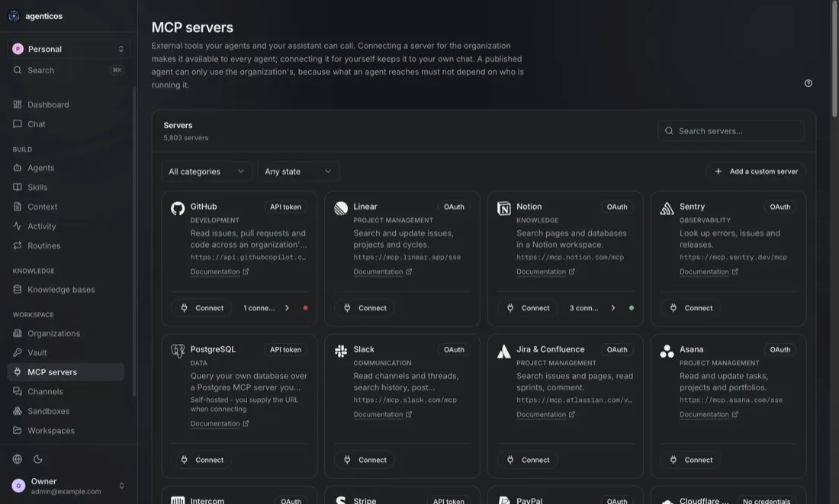Click the sidebar Search box
839x504 pixels.
click(69, 70)
